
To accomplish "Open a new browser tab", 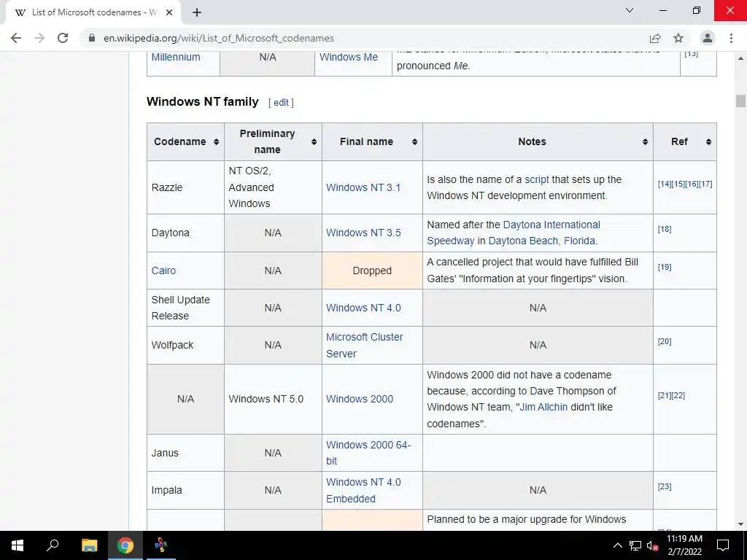I will 197,13.
